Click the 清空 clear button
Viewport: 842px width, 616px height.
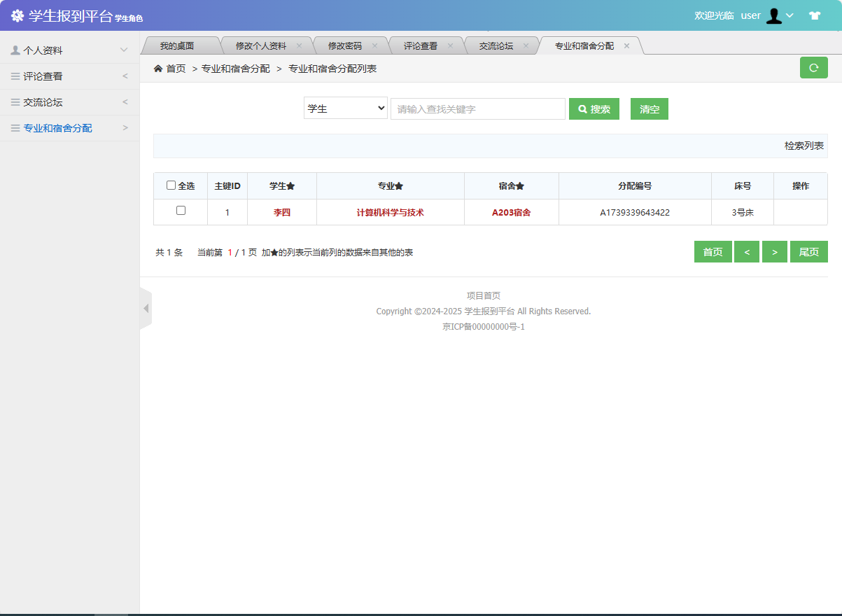coord(649,108)
